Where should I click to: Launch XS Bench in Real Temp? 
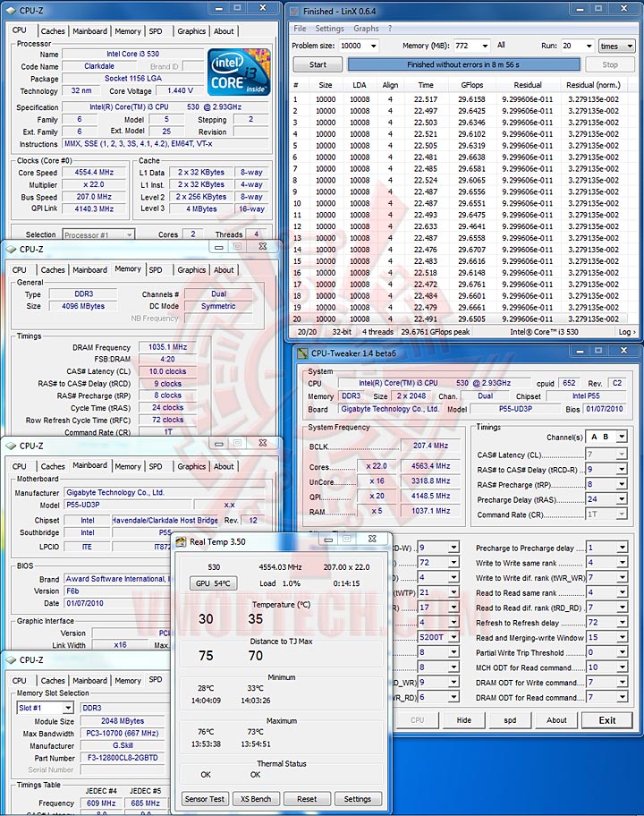(x=256, y=799)
